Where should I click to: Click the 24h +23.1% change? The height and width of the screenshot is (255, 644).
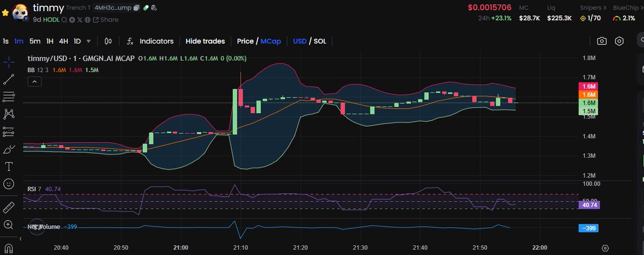(494, 18)
